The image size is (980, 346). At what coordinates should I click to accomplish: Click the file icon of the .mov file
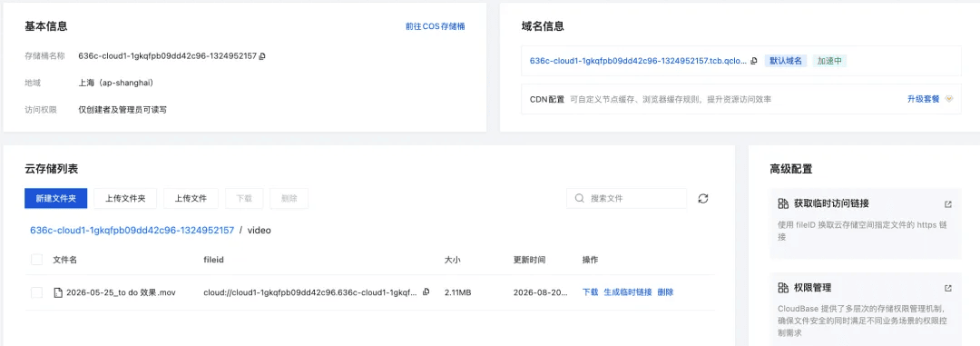(x=58, y=292)
